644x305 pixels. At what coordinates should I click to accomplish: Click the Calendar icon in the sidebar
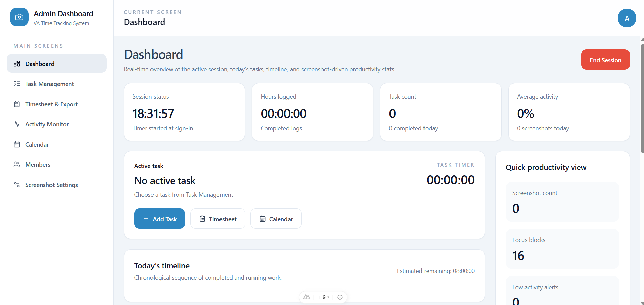(x=17, y=144)
